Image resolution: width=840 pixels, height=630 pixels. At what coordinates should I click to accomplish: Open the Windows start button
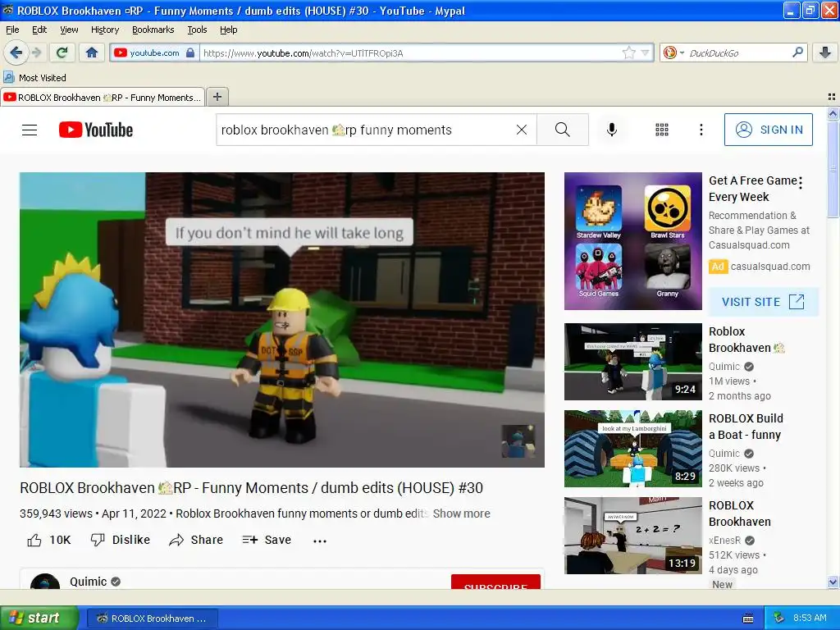click(x=38, y=618)
